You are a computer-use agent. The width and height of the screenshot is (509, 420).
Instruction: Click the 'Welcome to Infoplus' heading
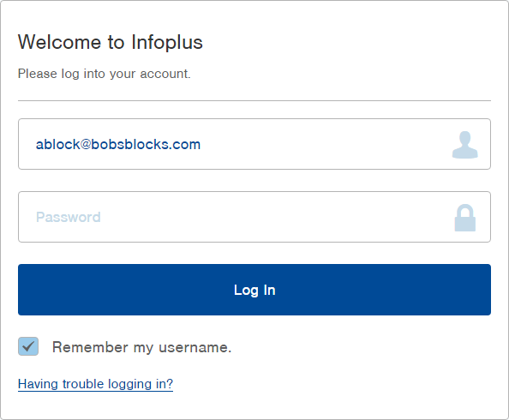111,43
